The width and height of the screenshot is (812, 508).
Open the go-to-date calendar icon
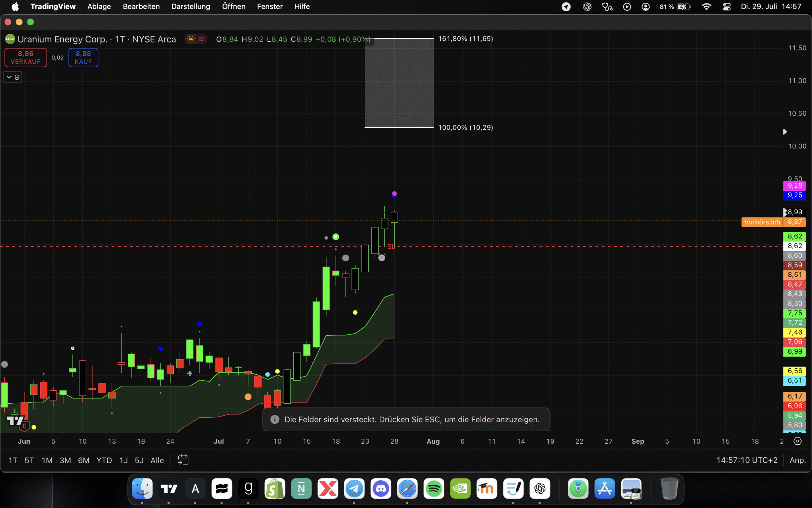pos(183,460)
